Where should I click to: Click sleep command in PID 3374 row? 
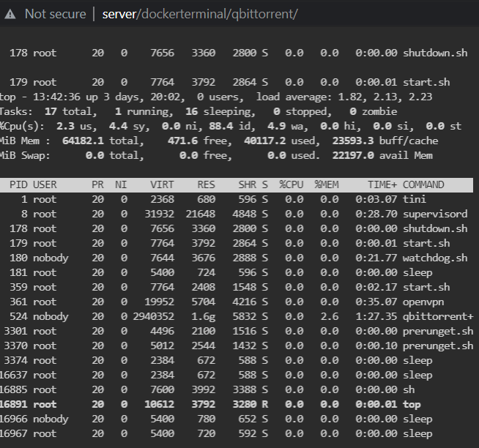click(x=417, y=361)
